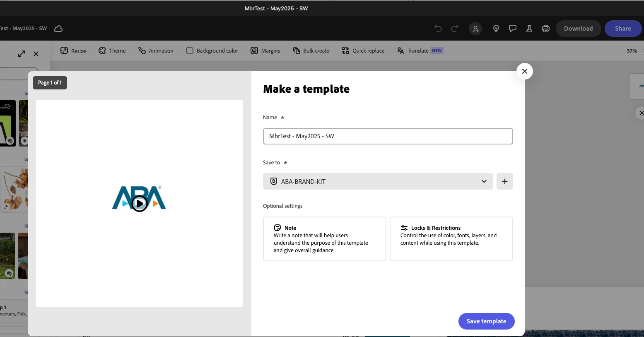
Task: Click the undo arrow icon
Action: 438,29
